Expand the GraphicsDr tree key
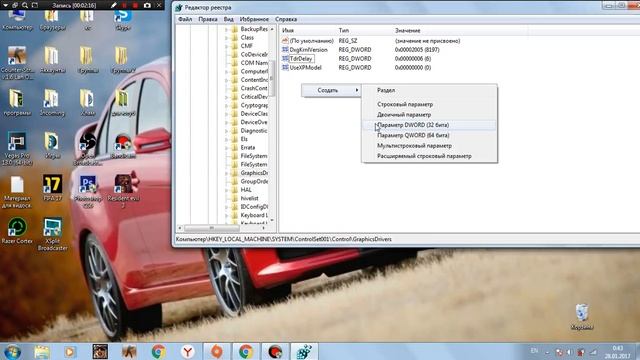 pyautogui.click(x=227, y=173)
